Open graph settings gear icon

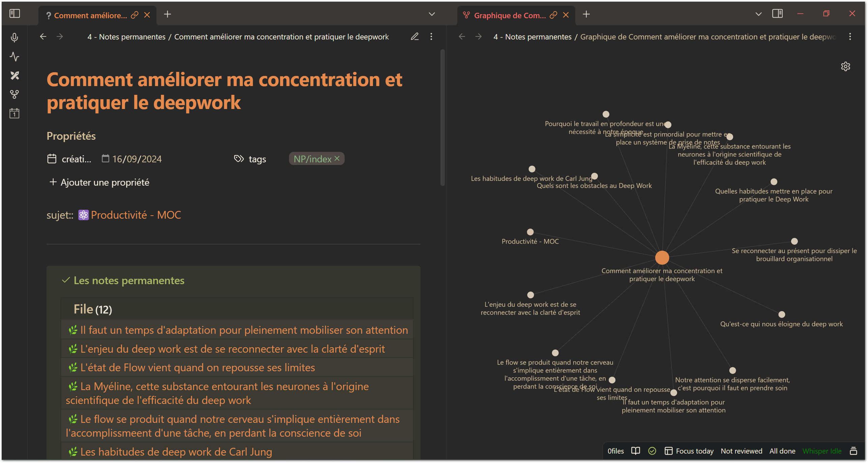845,66
